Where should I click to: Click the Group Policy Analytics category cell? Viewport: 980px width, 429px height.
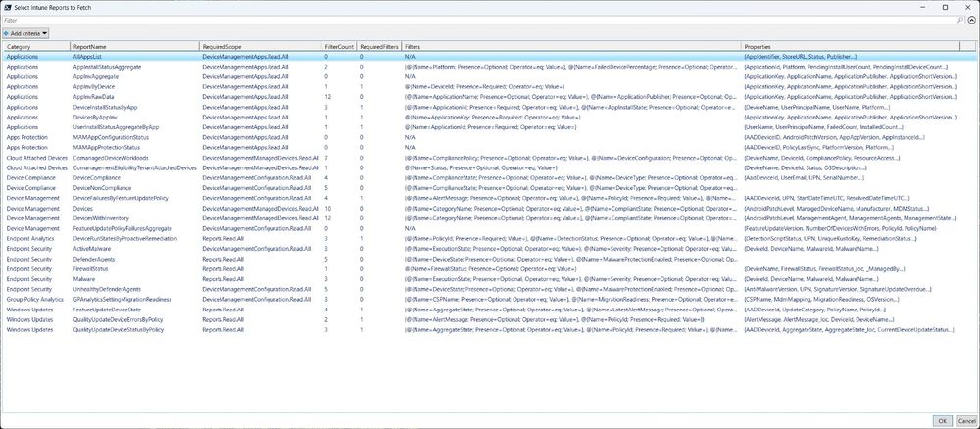coord(34,299)
